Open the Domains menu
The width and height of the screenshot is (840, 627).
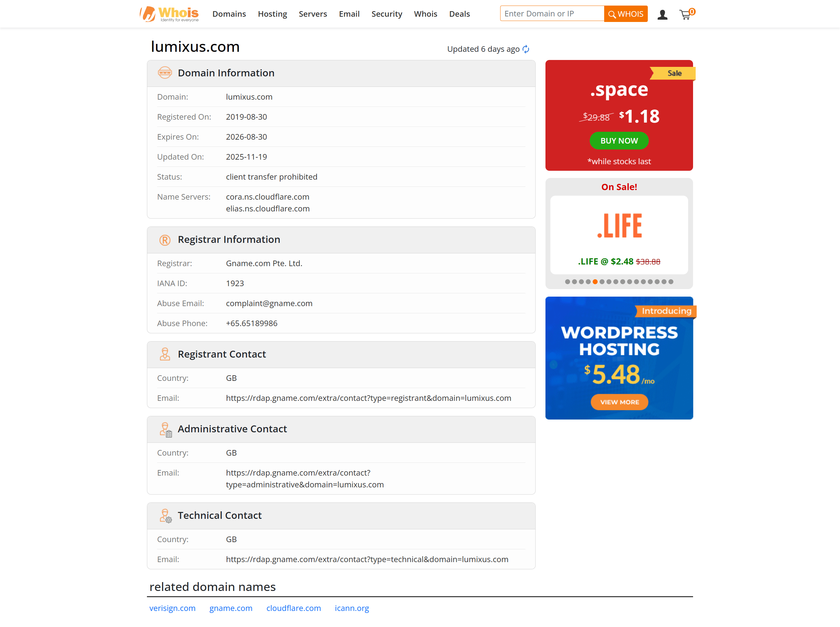coord(229,14)
